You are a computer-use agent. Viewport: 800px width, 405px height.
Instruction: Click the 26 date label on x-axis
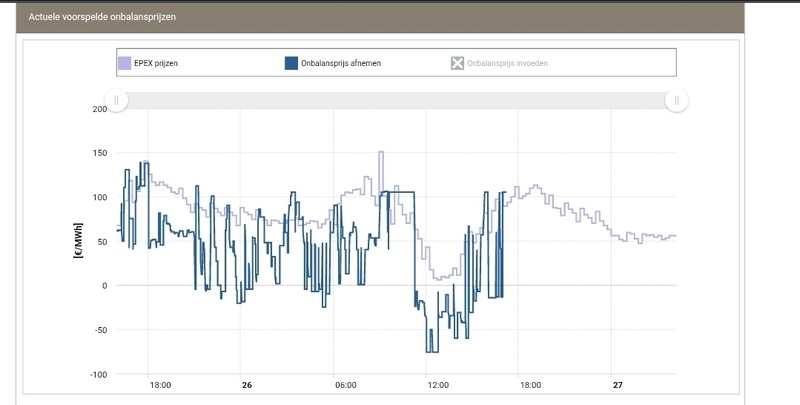point(246,385)
